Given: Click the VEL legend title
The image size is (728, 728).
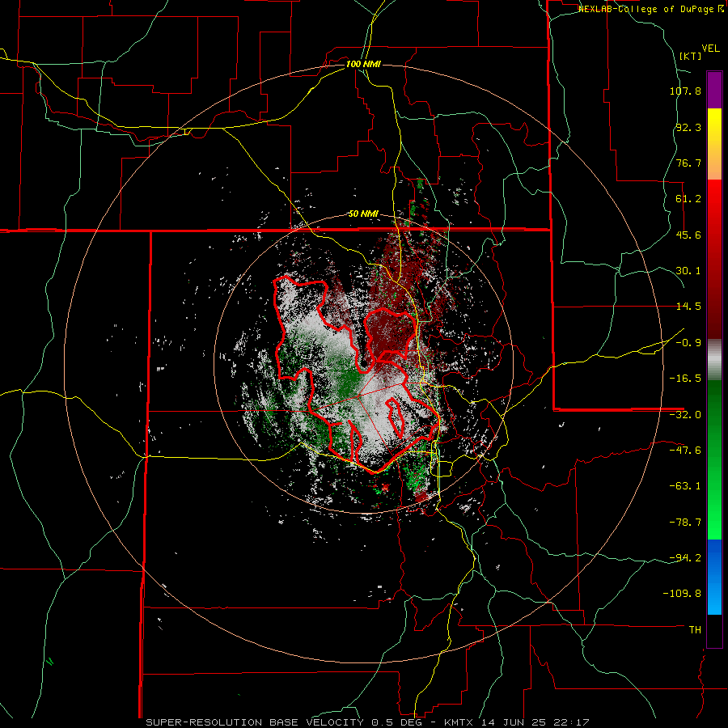Looking at the screenshot, I should coord(710,49).
